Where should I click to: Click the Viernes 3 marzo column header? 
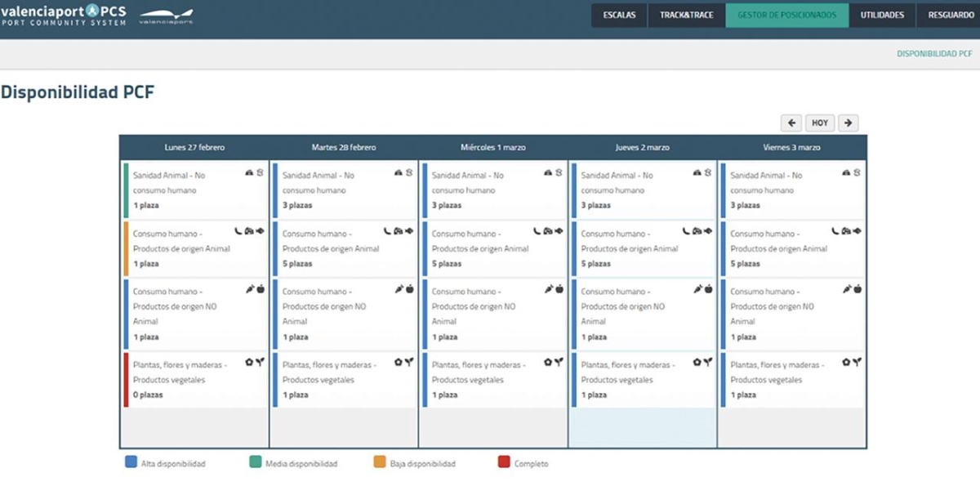point(792,148)
